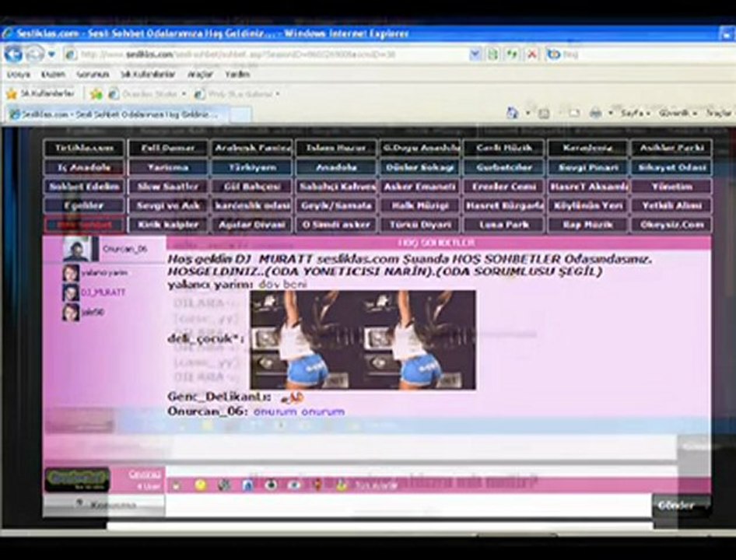
Task: Click the browser Back arrow button
Action: (13, 54)
